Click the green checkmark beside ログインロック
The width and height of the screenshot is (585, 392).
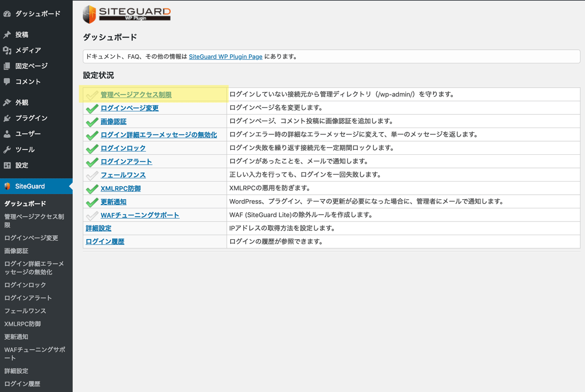(x=92, y=148)
